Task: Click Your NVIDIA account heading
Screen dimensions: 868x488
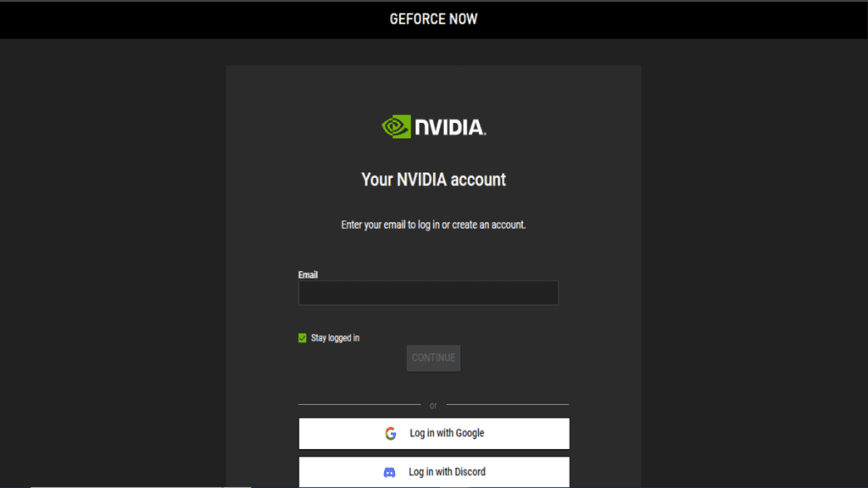Action: pos(433,180)
